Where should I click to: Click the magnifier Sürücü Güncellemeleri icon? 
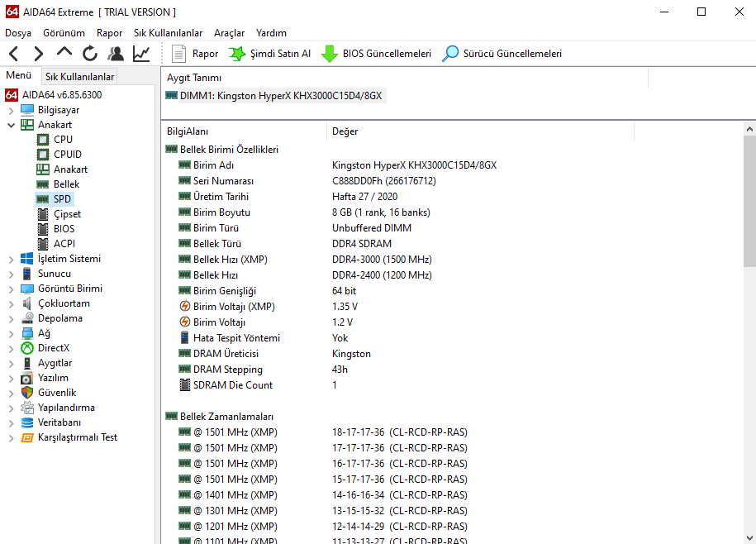pos(449,54)
